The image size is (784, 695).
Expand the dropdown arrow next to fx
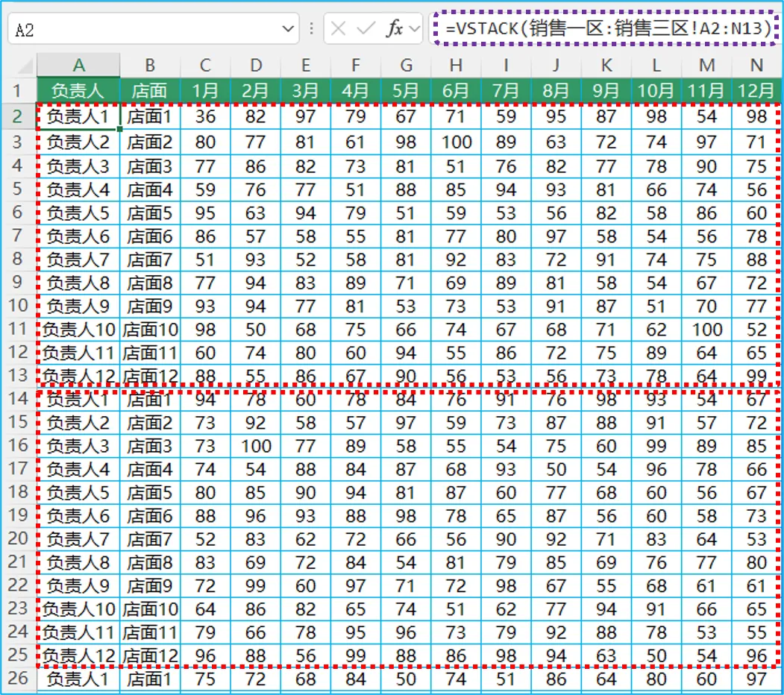click(415, 29)
